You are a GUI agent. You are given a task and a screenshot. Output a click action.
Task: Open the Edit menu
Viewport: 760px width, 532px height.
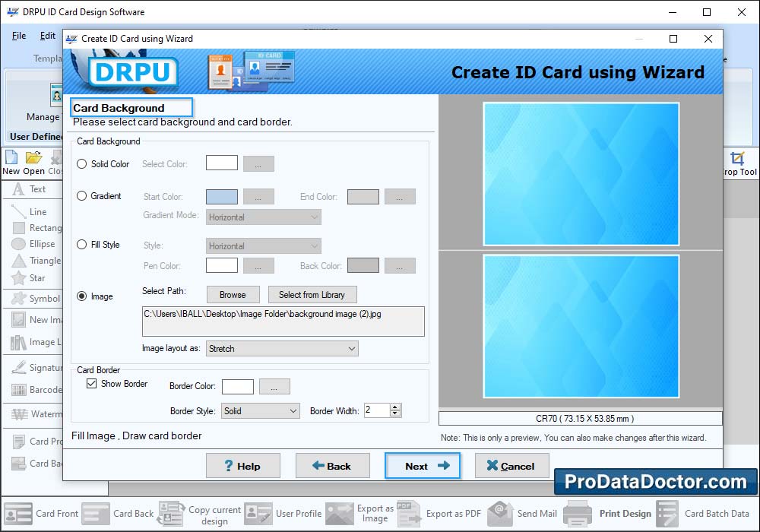[48, 36]
